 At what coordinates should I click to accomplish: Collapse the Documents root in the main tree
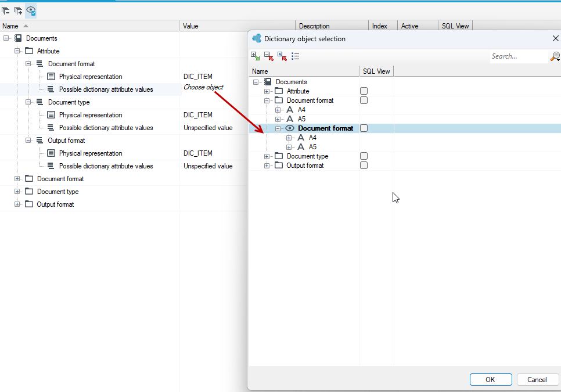pyautogui.click(x=6, y=38)
